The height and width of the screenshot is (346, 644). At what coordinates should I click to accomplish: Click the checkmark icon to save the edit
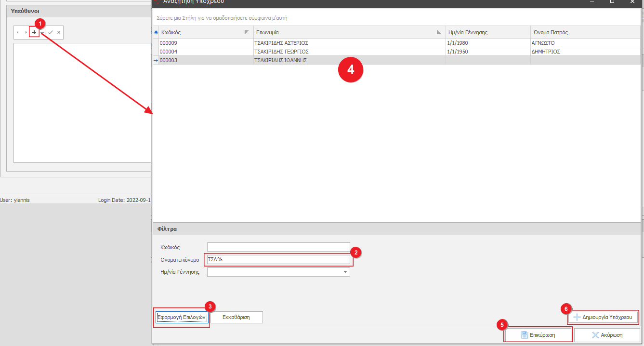[51, 32]
